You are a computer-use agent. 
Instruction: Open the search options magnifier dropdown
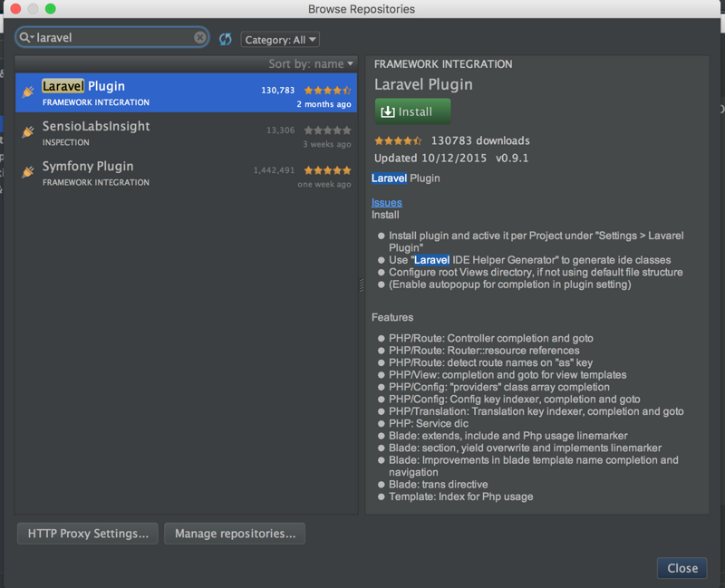point(26,37)
